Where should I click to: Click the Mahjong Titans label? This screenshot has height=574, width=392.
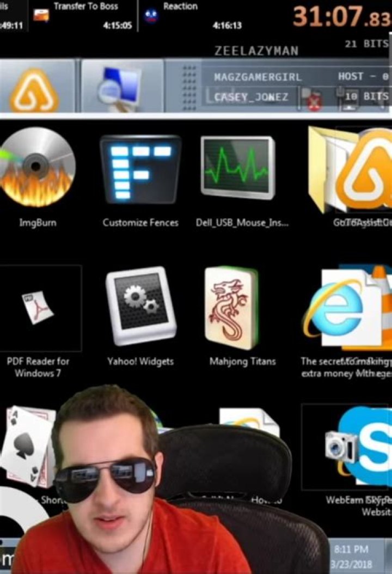tap(242, 361)
